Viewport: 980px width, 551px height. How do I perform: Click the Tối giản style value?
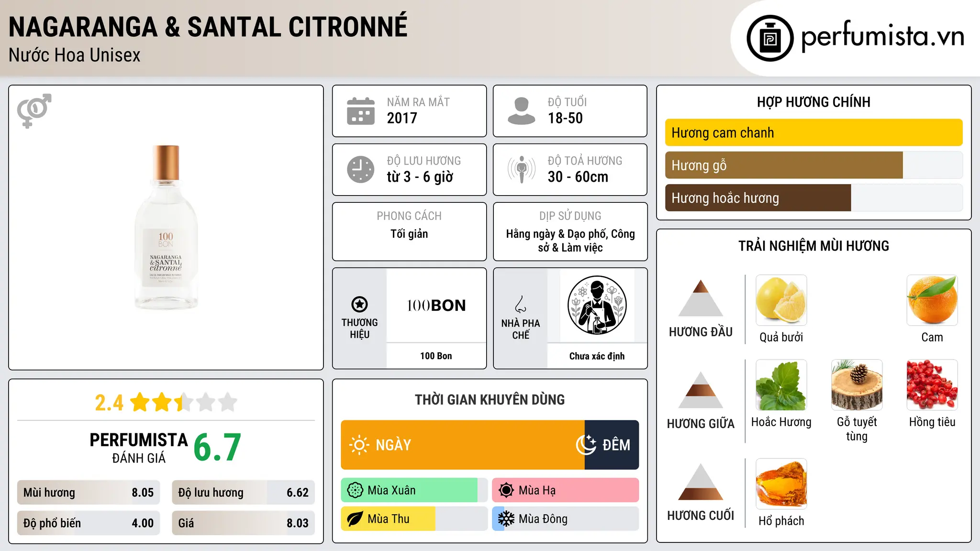[x=409, y=234]
